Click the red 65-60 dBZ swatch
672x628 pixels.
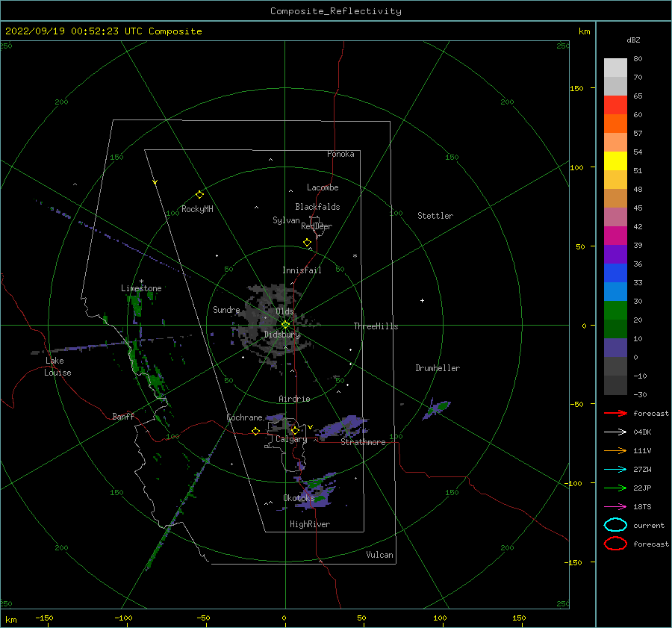[x=615, y=105]
